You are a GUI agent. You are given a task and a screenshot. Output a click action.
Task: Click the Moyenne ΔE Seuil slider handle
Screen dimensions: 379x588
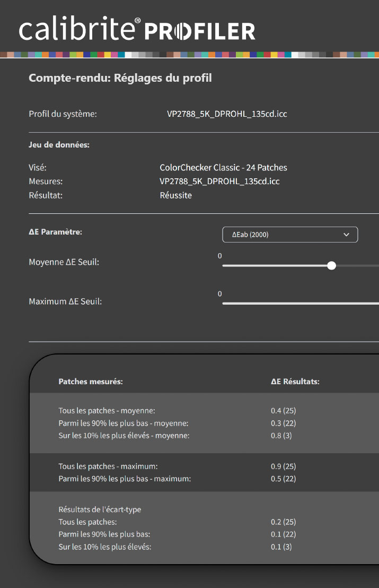click(332, 265)
